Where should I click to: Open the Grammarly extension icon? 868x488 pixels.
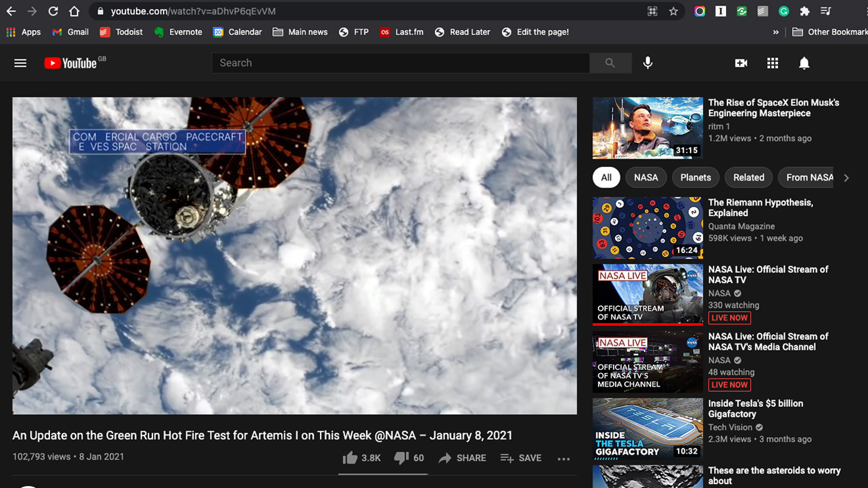[x=784, y=11]
